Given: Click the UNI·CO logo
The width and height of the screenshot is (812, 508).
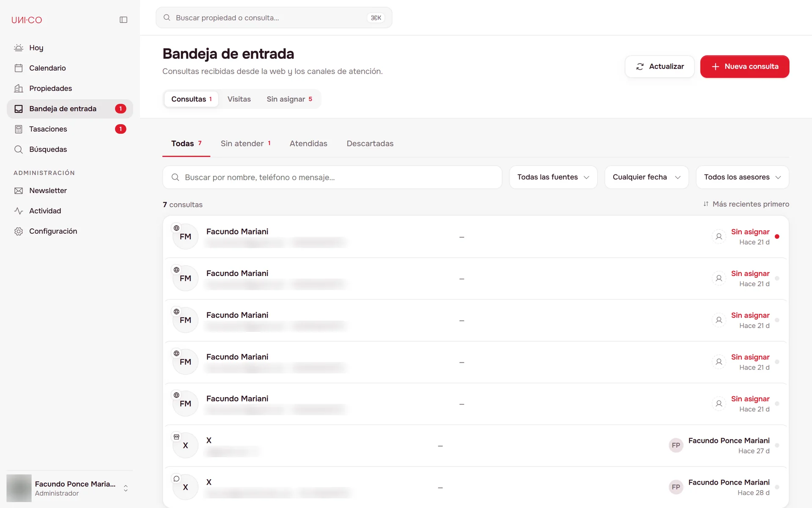Looking at the screenshot, I should click(x=27, y=20).
